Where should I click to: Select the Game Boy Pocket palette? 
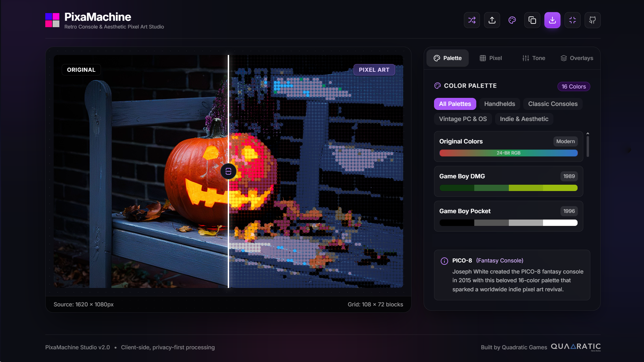(x=508, y=216)
